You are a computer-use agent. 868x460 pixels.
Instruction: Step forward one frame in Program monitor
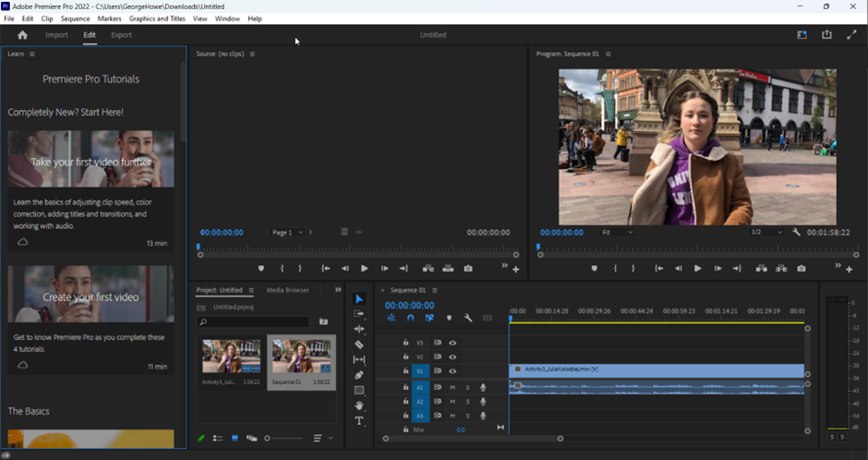click(717, 269)
